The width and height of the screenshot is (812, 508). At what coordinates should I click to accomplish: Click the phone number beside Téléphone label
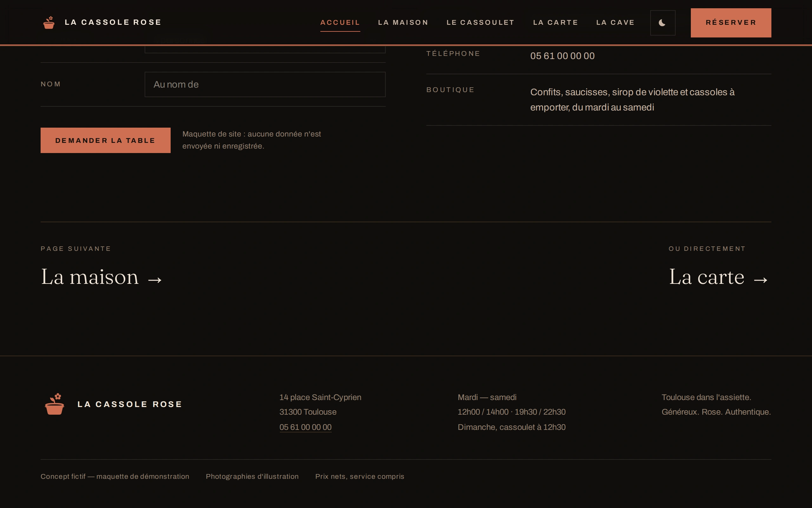click(x=562, y=56)
